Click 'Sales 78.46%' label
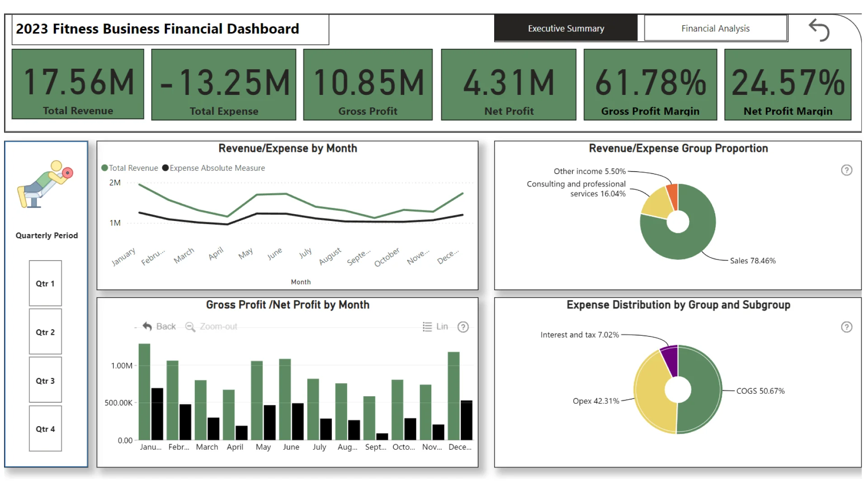The height and width of the screenshot is (488, 868). tap(753, 261)
